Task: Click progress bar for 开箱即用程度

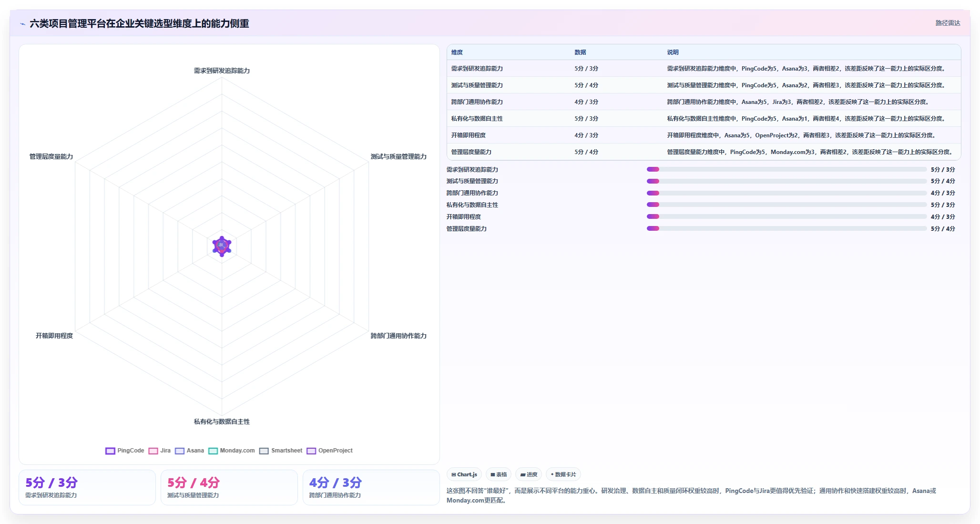Action: click(x=786, y=216)
